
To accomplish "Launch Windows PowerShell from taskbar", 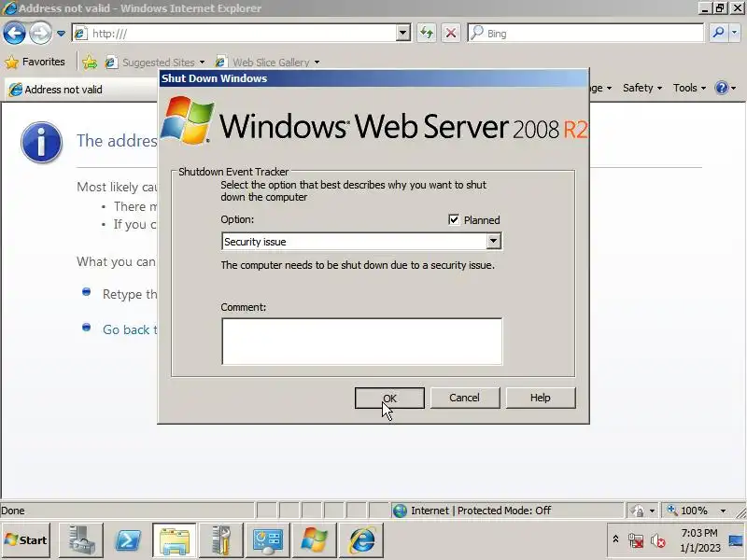I will point(128,540).
